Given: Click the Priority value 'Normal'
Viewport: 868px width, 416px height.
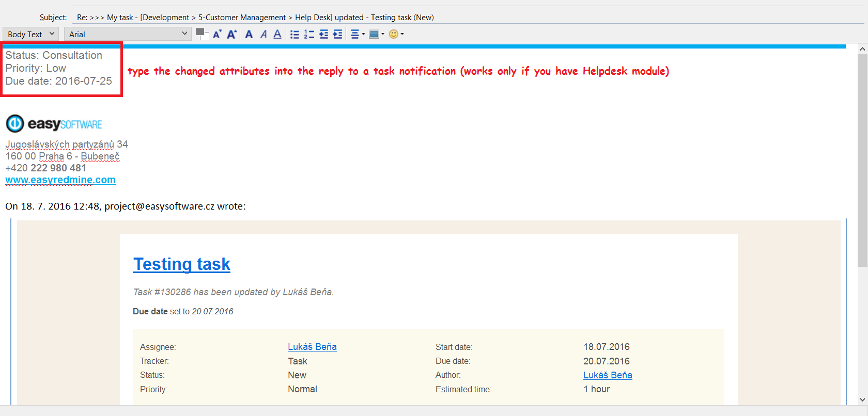Looking at the screenshot, I should pyautogui.click(x=302, y=389).
